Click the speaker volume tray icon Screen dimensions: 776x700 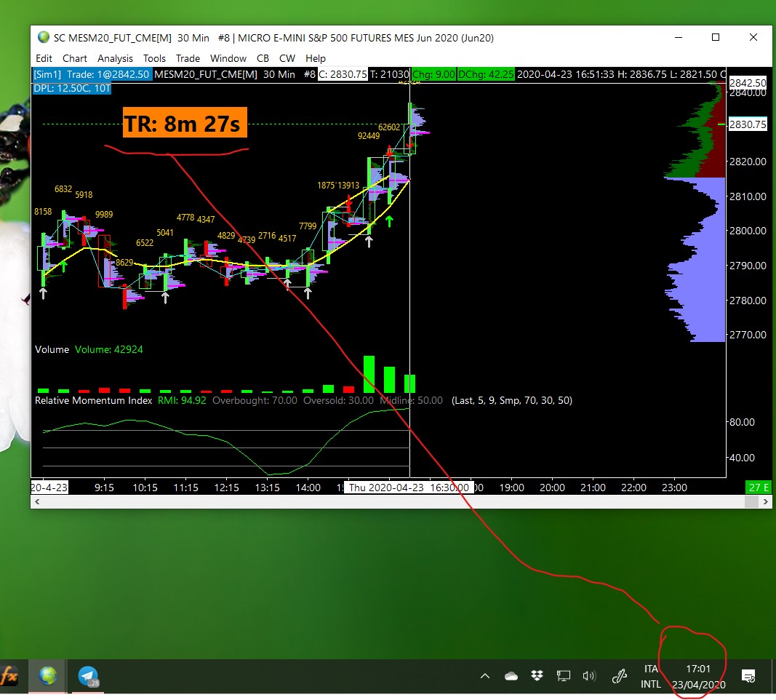[x=589, y=676]
